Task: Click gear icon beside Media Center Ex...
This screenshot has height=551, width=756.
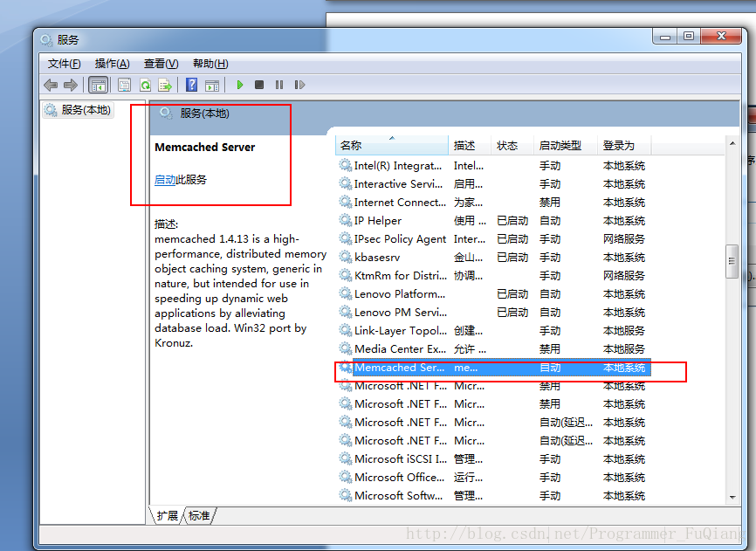Action: (x=345, y=348)
